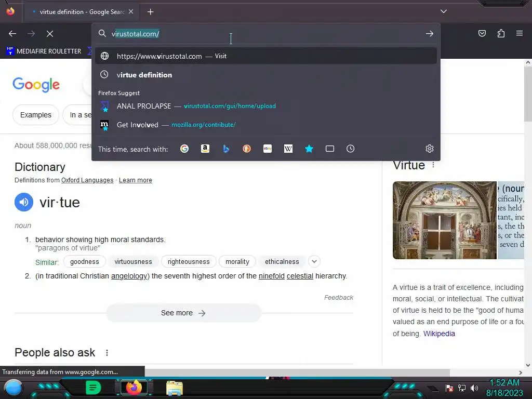Play pronunciation audio of virtue
532x399 pixels.
point(24,202)
